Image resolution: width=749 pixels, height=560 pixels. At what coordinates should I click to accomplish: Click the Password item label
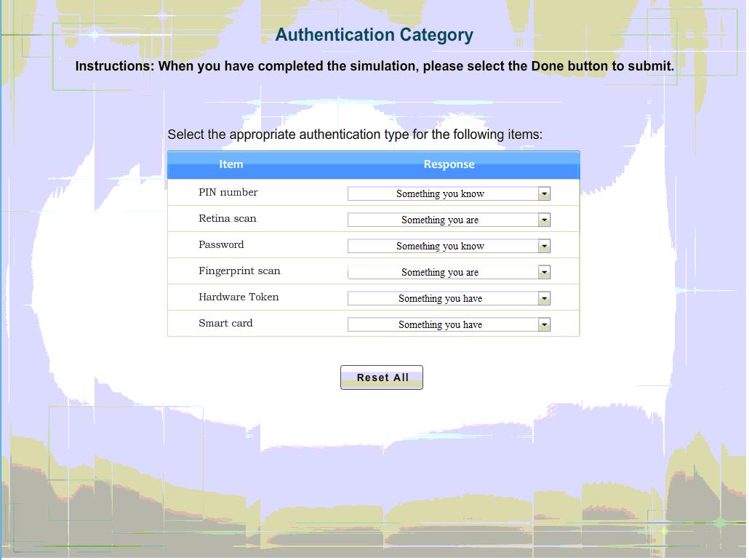(x=221, y=244)
